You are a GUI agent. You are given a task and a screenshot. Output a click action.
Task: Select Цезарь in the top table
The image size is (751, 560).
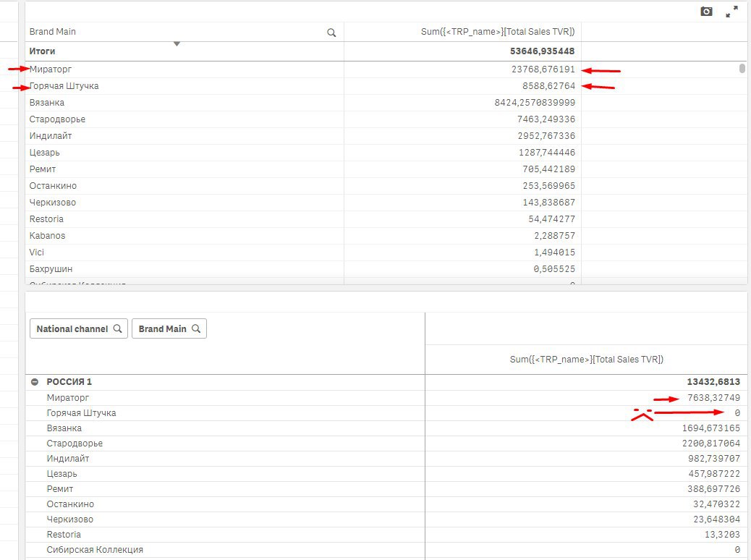pos(45,153)
